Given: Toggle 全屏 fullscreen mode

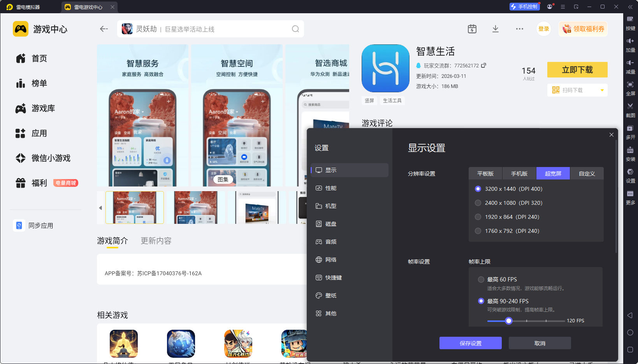Looking at the screenshot, I should (x=630, y=88).
